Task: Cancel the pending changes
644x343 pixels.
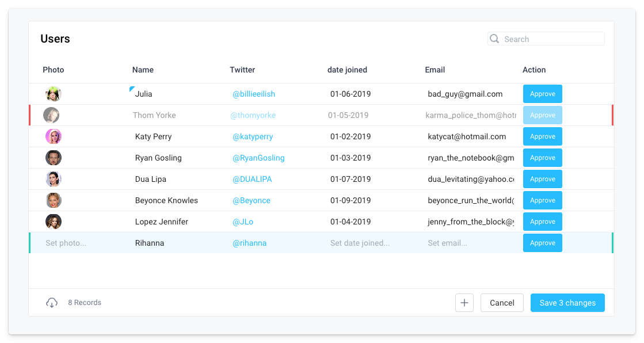Action: [x=502, y=303]
